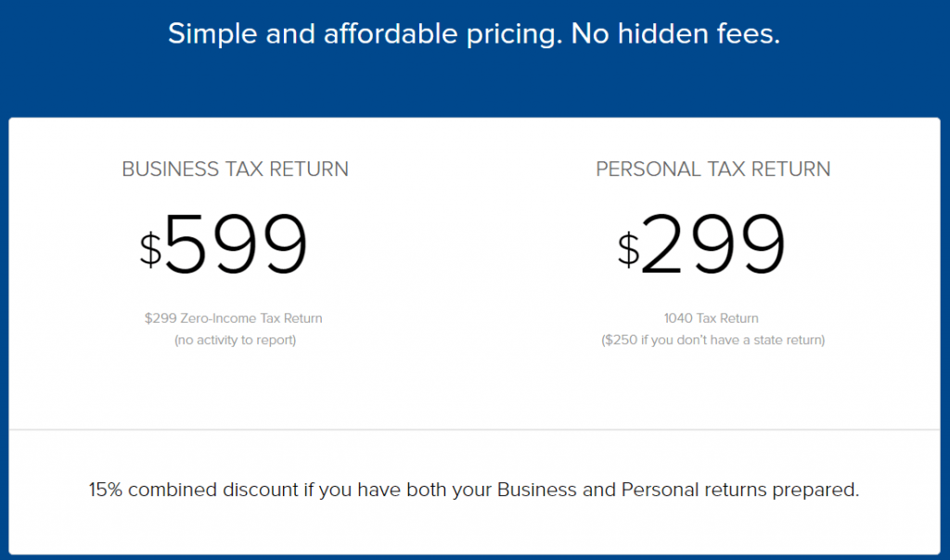Click the $599 business price

pos(224,245)
